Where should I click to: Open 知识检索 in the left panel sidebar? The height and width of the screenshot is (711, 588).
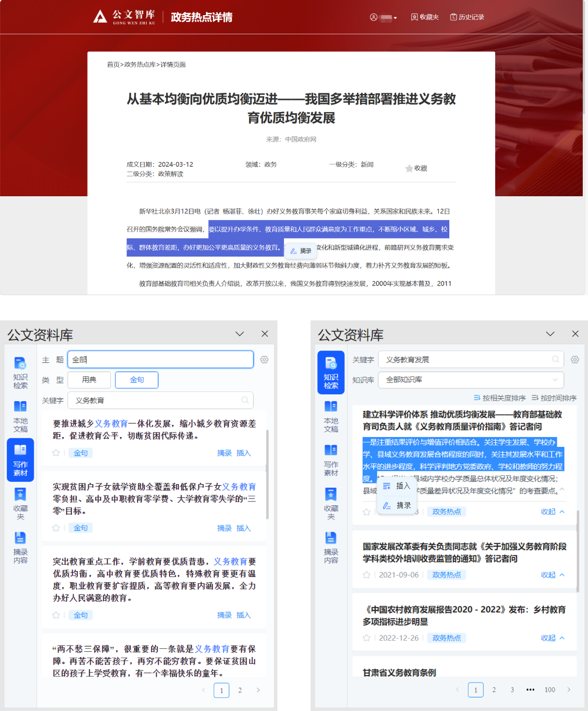pos(20,373)
